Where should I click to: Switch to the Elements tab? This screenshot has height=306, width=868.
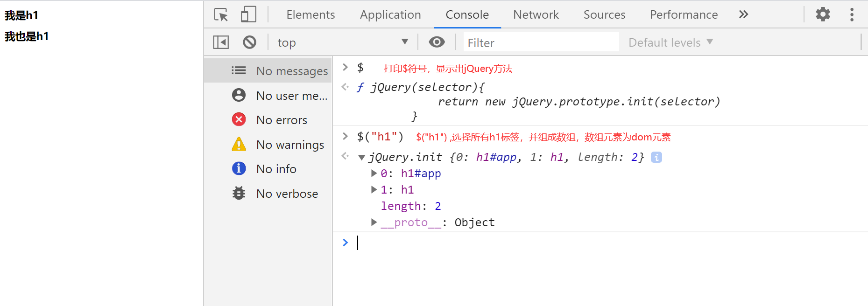311,14
